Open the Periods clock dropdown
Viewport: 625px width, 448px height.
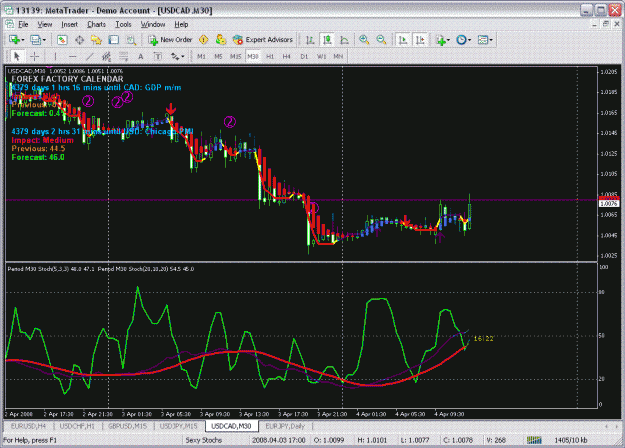pyautogui.click(x=464, y=40)
